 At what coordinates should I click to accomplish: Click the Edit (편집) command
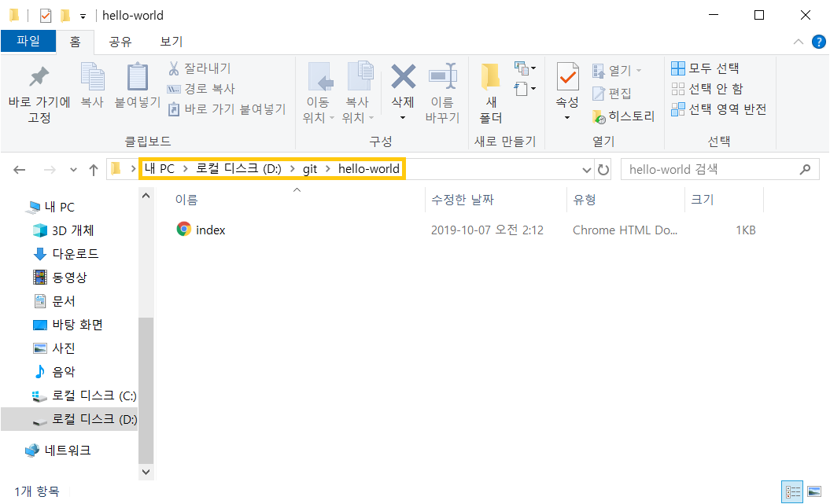(612, 94)
